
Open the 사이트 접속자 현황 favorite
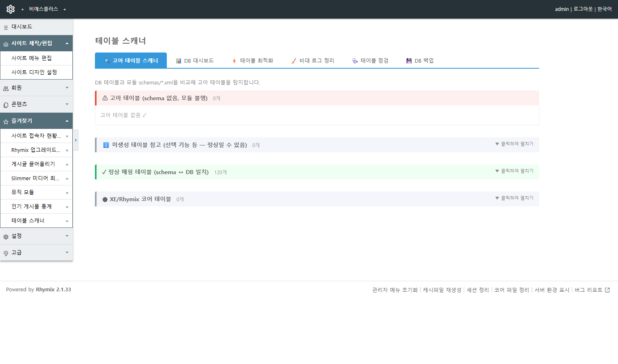click(x=36, y=136)
